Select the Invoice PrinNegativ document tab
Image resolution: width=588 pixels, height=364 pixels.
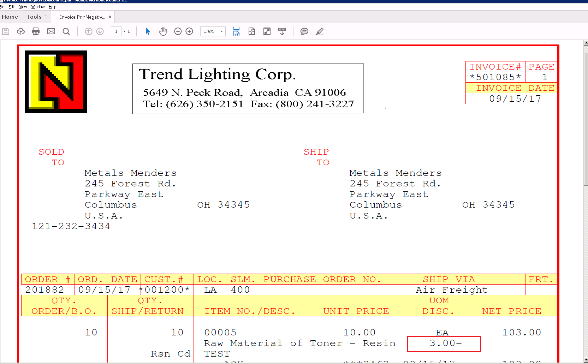82,17
